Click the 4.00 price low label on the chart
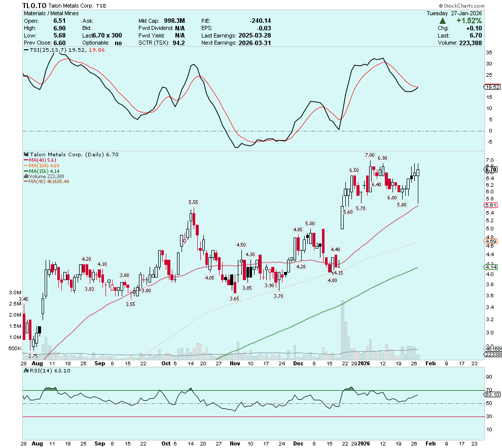This screenshot has height=448, width=502. [332, 280]
